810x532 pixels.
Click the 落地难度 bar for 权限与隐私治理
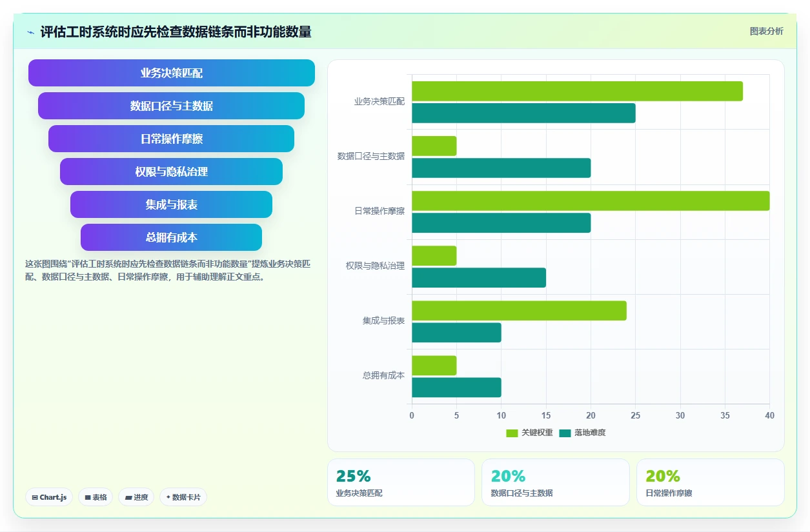click(479, 277)
